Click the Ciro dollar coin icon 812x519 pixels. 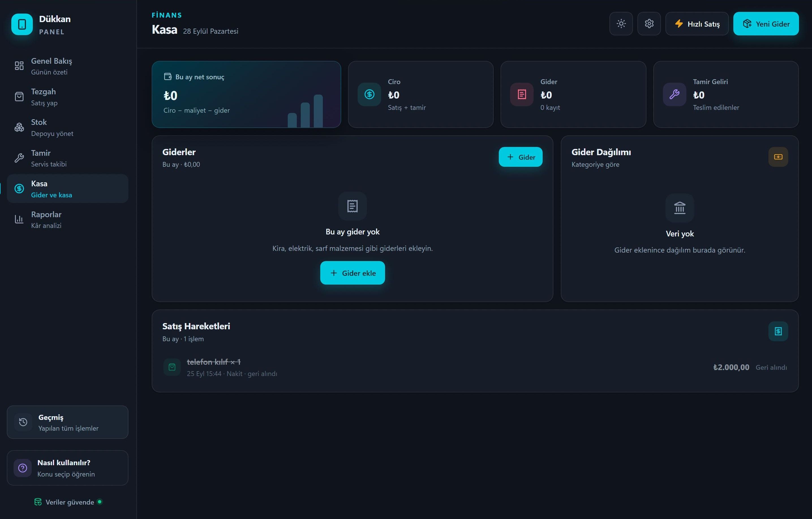(x=369, y=95)
